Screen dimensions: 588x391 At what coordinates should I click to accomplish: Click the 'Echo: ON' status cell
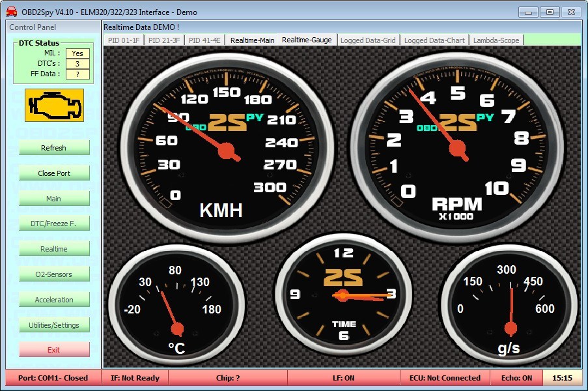pos(517,378)
